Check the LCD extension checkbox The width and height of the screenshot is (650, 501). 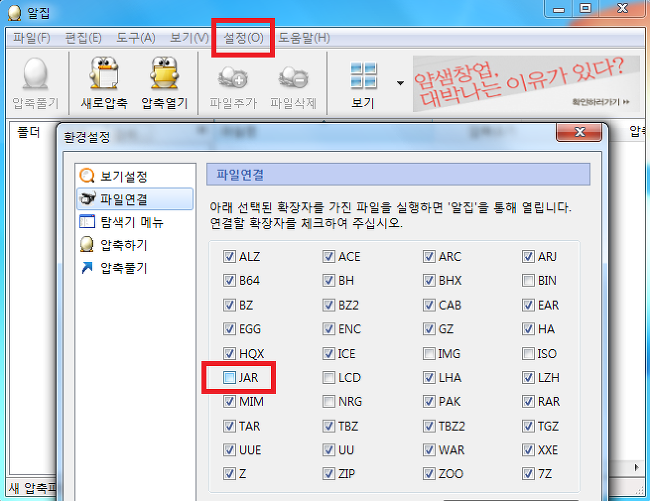point(329,378)
